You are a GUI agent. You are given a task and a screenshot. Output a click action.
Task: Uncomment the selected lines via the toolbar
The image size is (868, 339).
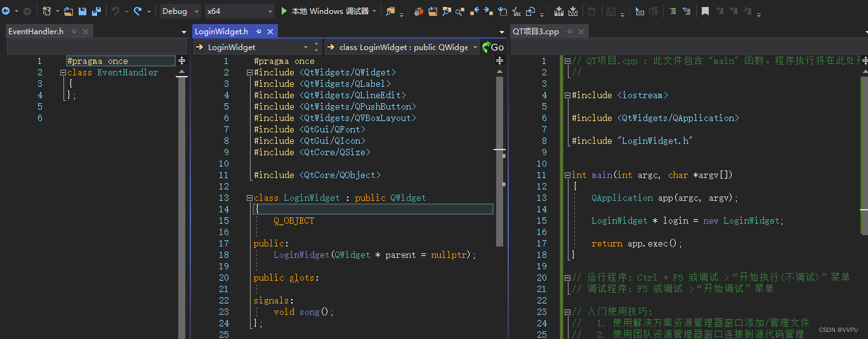687,11
